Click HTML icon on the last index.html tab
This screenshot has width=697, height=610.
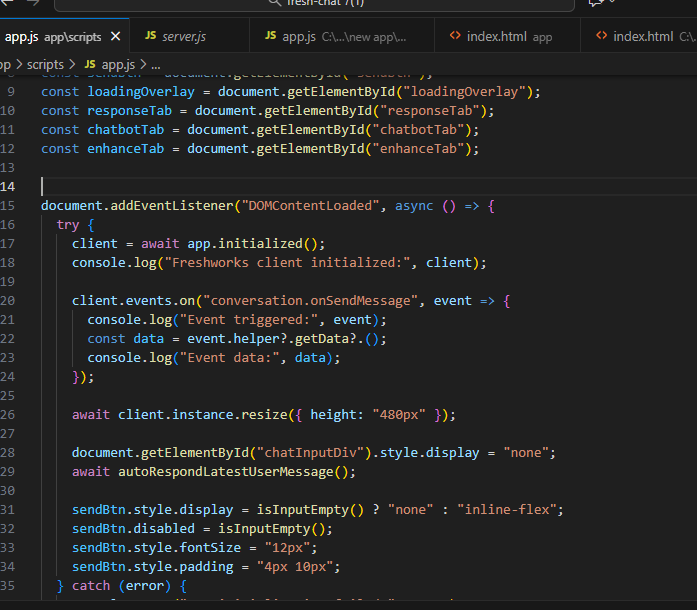click(601, 37)
